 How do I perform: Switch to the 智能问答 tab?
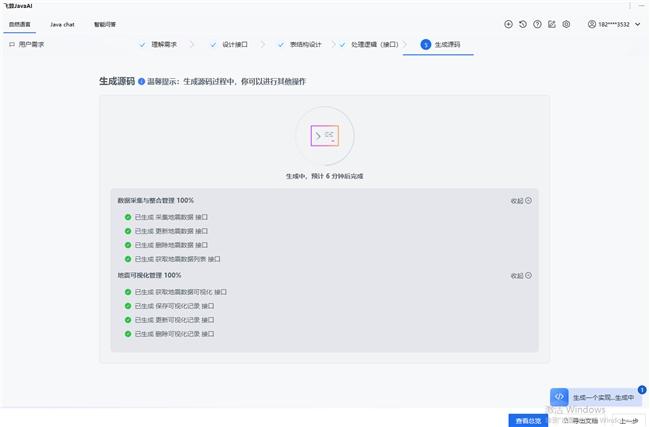pyautogui.click(x=105, y=24)
